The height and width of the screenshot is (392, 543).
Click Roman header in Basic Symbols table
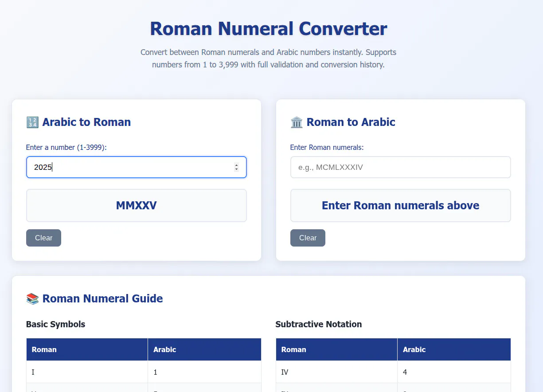pyautogui.click(x=87, y=349)
